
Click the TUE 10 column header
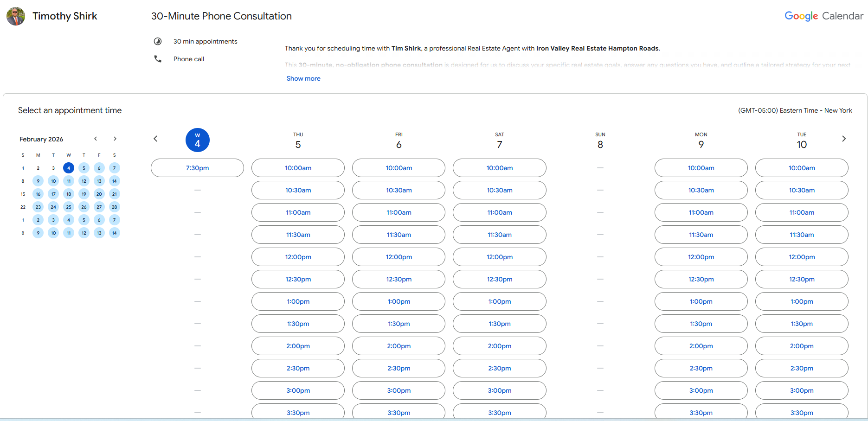(x=802, y=140)
